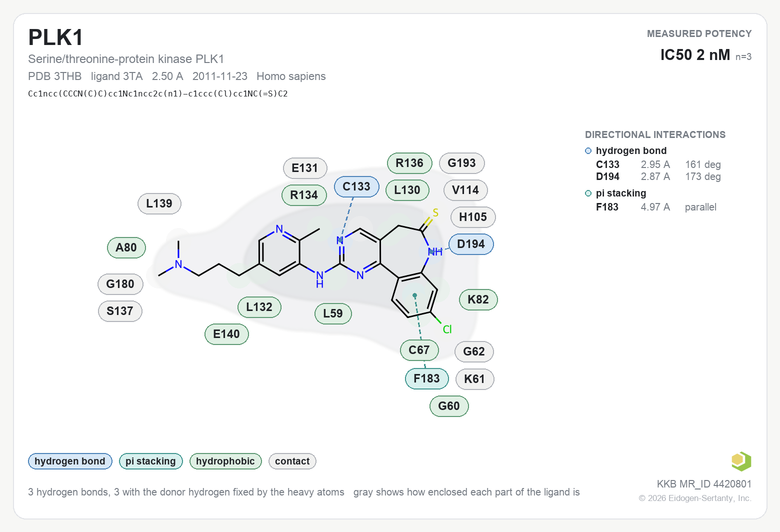This screenshot has height=532, width=780.
Task: Click the K82 residue bubble
Action: pos(478,299)
